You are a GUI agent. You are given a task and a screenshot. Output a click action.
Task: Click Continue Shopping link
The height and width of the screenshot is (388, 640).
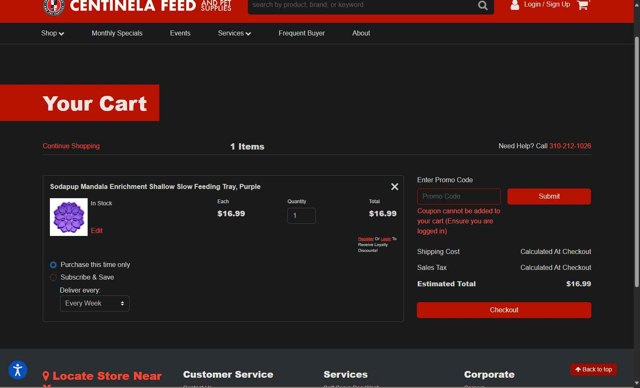pos(71,146)
